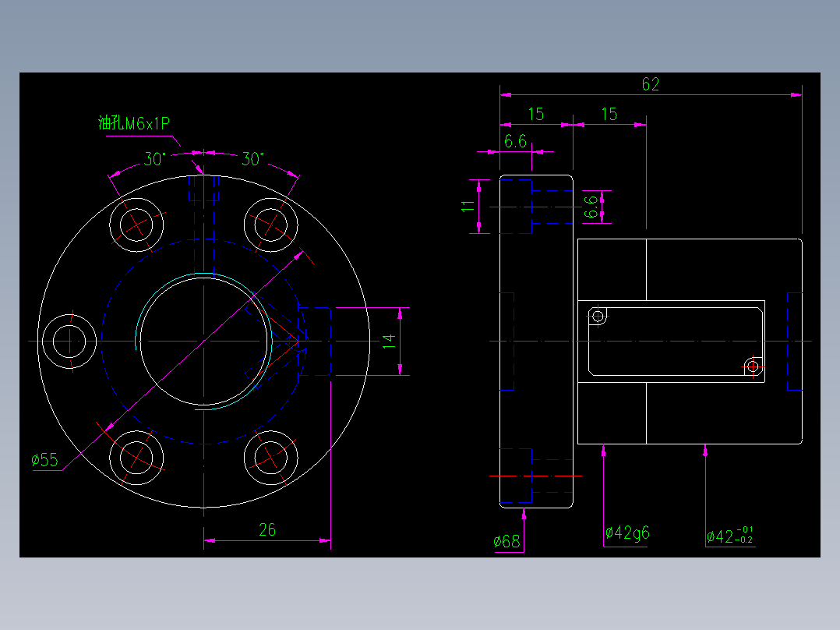Select the ø68 flange diameter label
Viewport: 840px width, 630px height.
506,542
